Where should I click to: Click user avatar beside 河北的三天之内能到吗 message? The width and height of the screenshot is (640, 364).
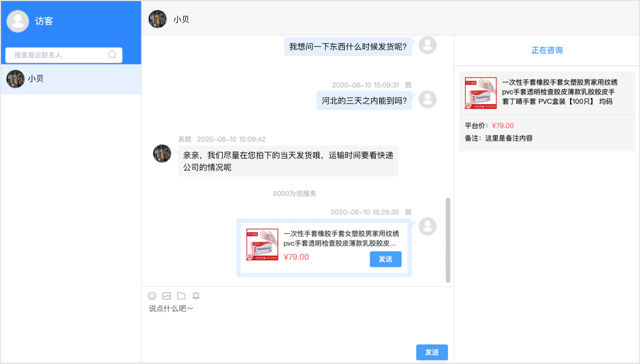(428, 99)
